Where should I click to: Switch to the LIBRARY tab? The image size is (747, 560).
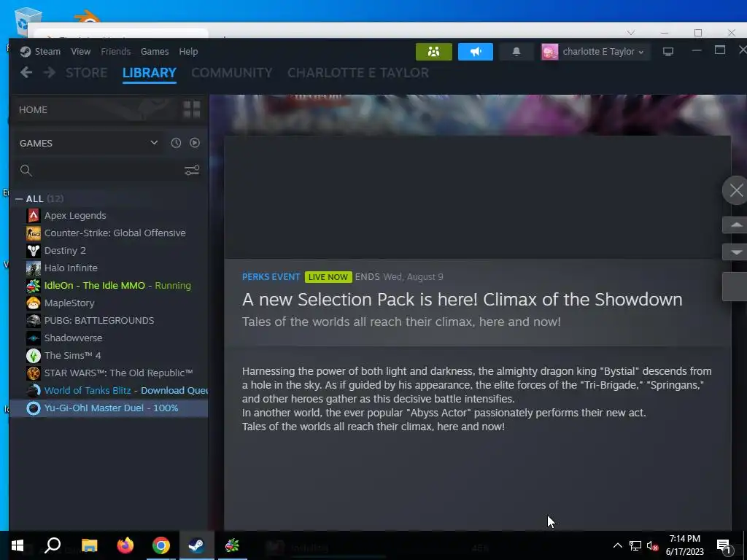coord(150,73)
